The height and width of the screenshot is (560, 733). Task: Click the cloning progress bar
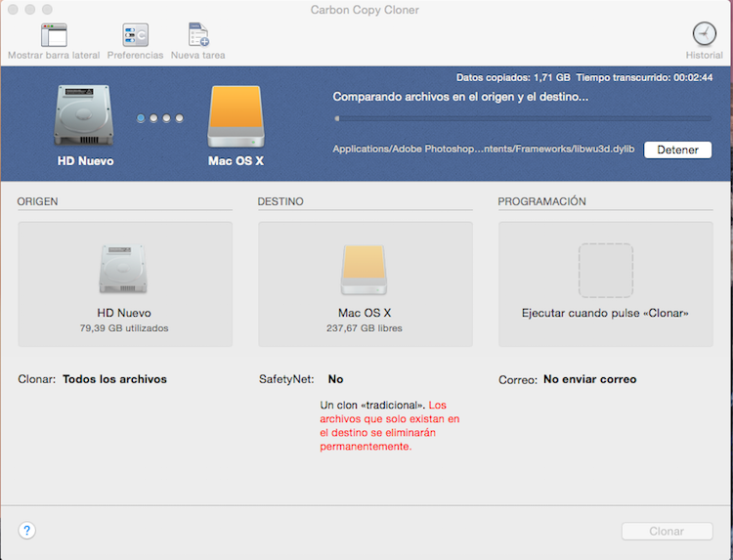pyautogui.click(x=522, y=118)
